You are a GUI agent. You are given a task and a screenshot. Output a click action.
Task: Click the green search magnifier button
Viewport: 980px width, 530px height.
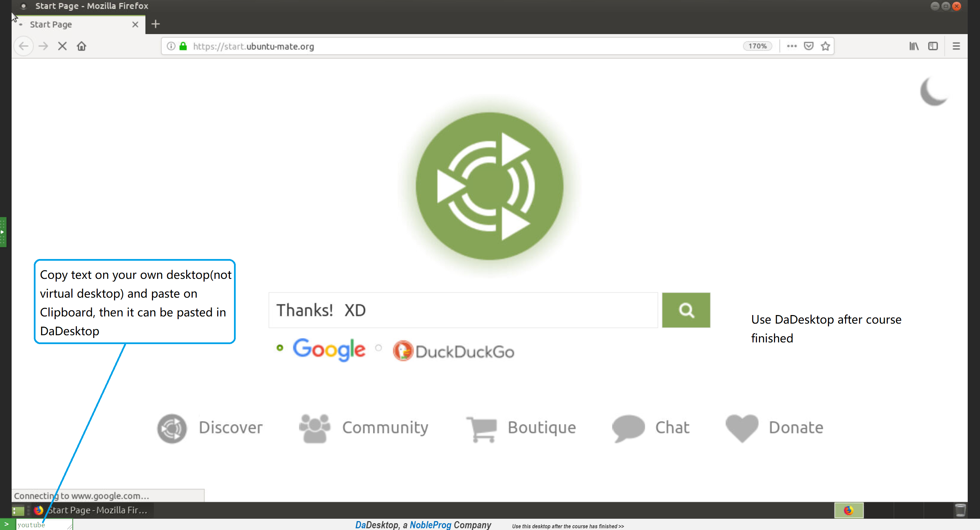pyautogui.click(x=686, y=310)
